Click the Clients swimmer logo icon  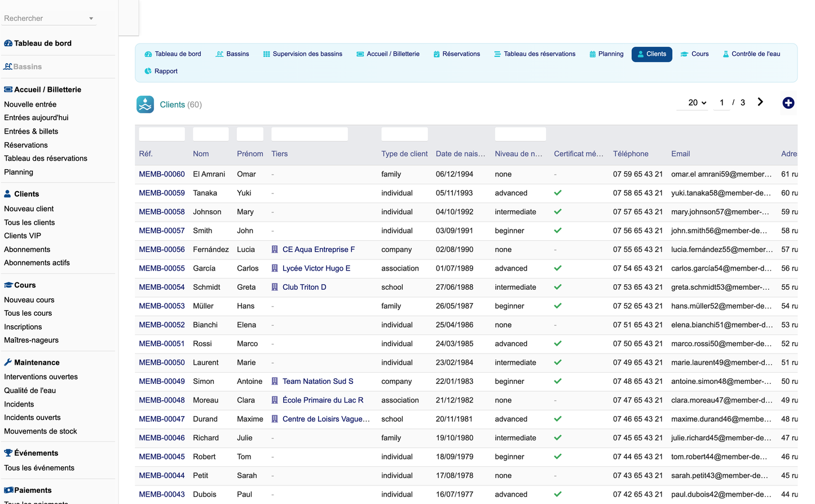[146, 104]
